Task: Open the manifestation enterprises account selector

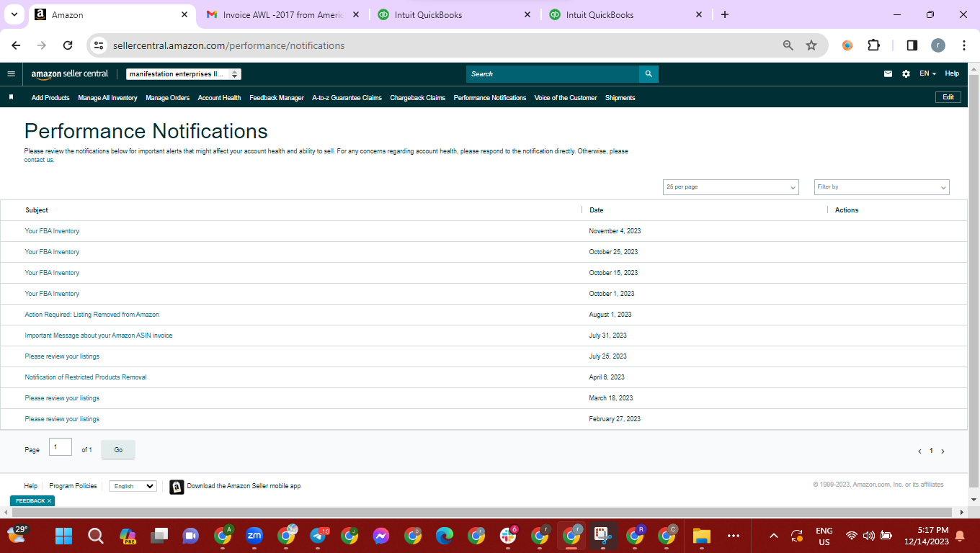Action: [x=183, y=74]
